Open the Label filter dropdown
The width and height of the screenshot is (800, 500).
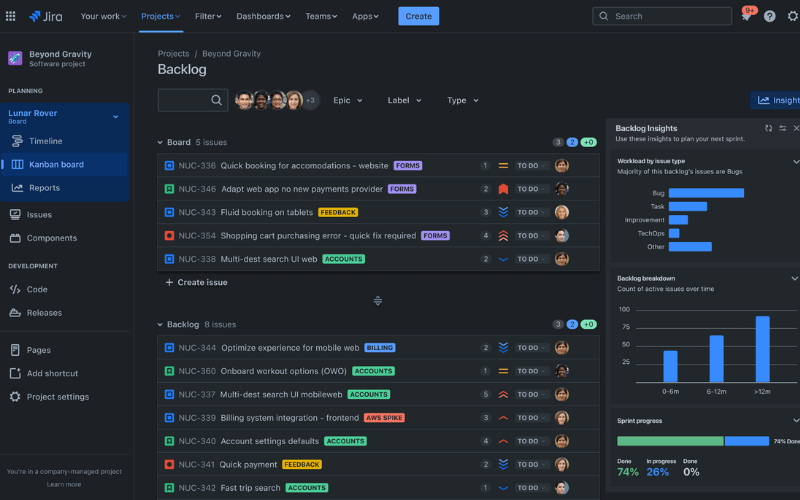click(404, 100)
